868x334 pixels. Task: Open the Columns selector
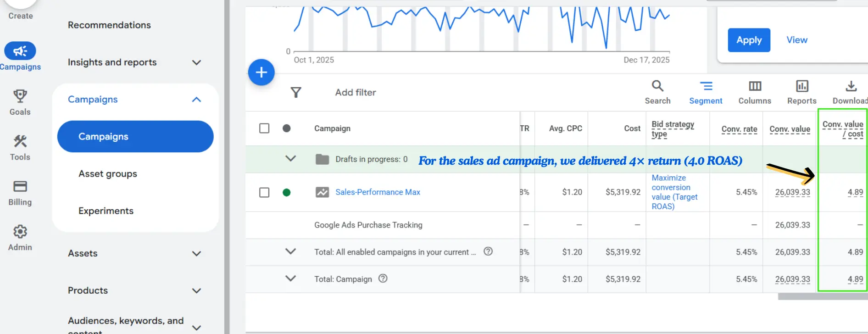pos(754,92)
